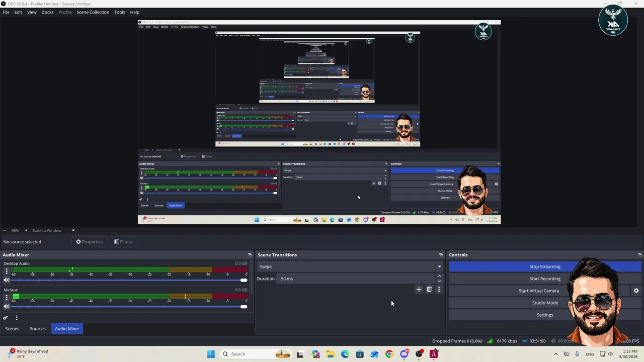This screenshot has width=644, height=362.
Task: Open the View menu
Action: [x=32, y=12]
